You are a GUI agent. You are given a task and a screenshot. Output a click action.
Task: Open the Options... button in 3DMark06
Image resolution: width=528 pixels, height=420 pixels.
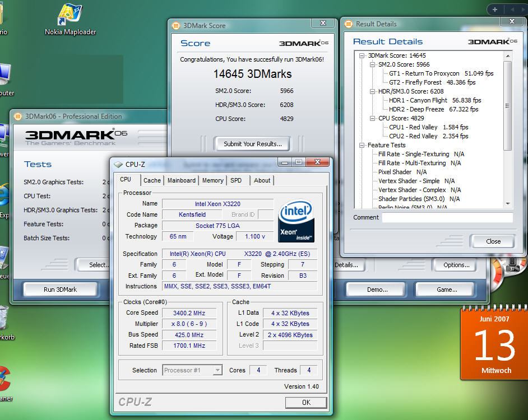click(x=456, y=265)
